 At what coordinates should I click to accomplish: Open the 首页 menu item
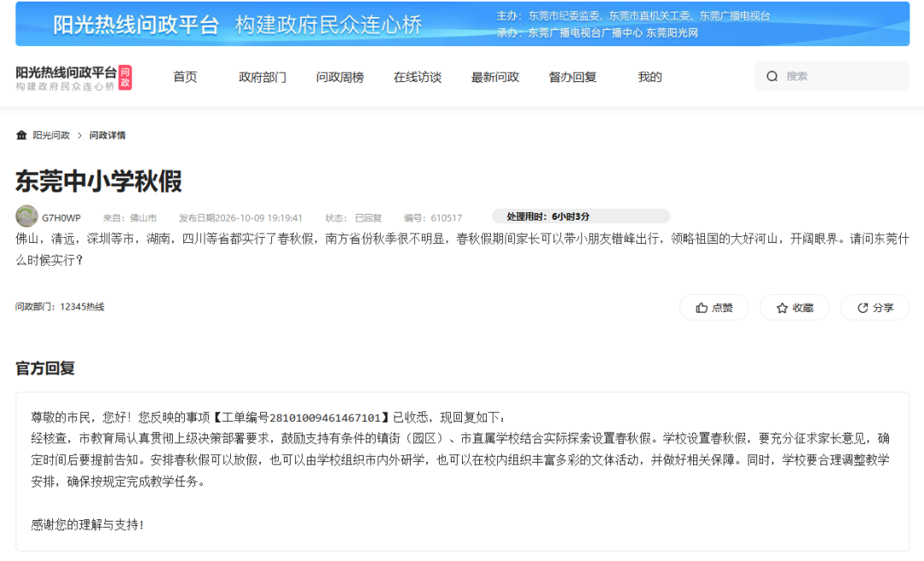pos(185,77)
